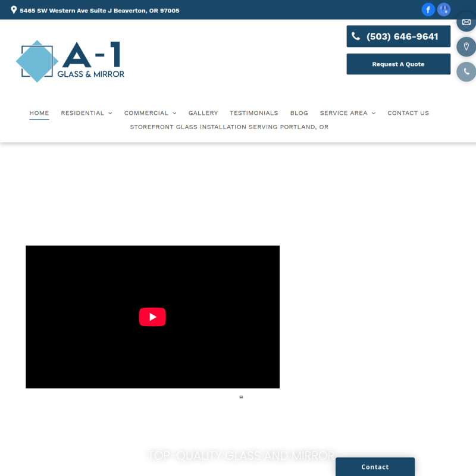Image resolution: width=476 pixels, height=476 pixels.
Task: Open the Service Area menu item
Action: (344, 113)
